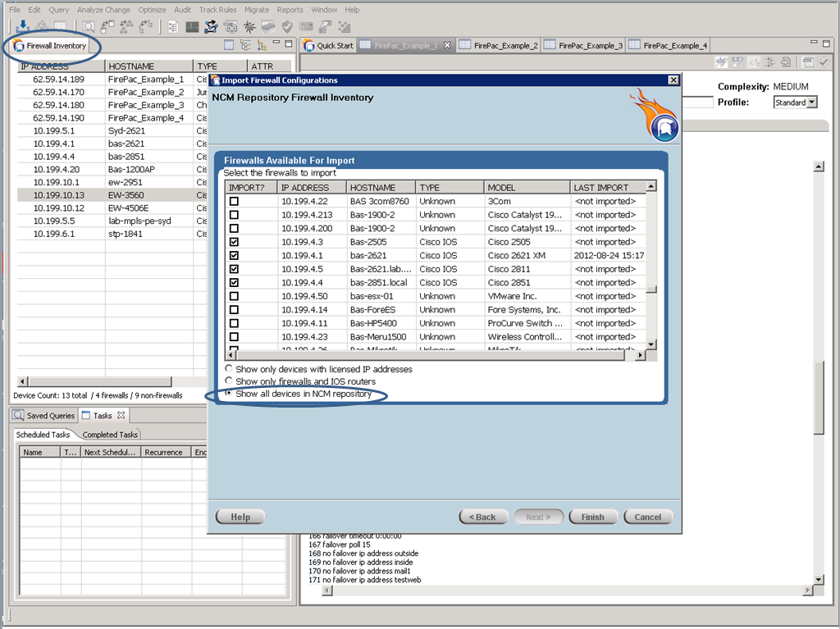Open the Audit menu
This screenshot has width=840, height=629.
pyautogui.click(x=182, y=10)
